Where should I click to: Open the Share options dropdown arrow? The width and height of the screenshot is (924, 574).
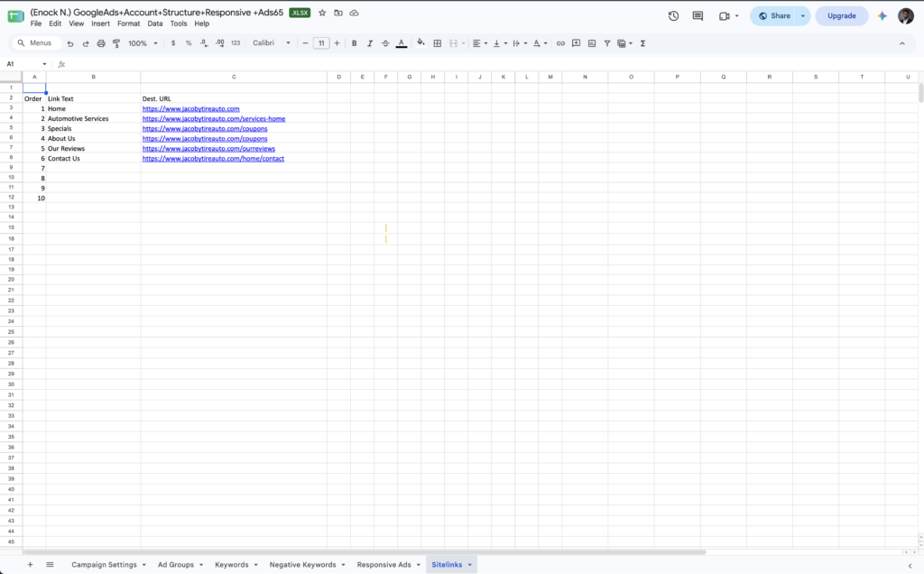pos(803,16)
